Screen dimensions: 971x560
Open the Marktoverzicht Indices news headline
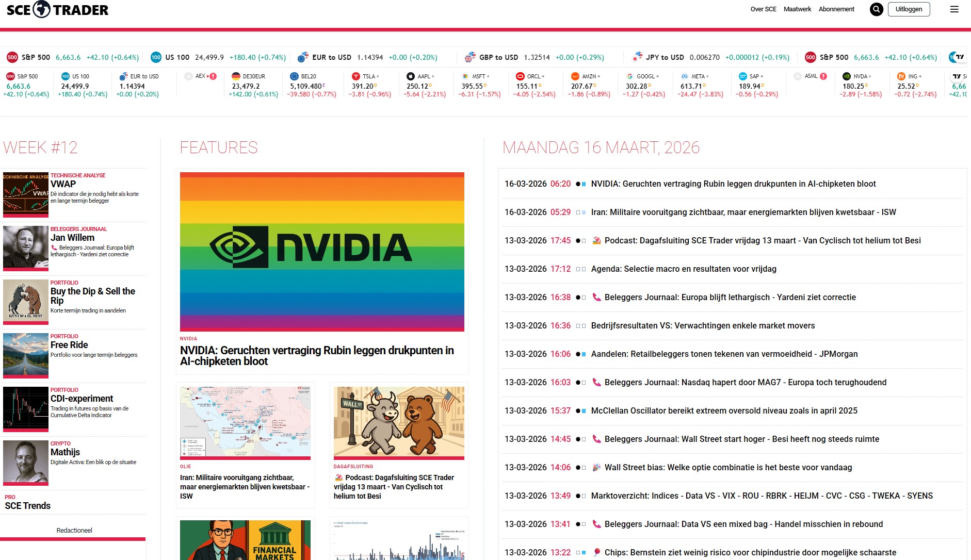762,496
